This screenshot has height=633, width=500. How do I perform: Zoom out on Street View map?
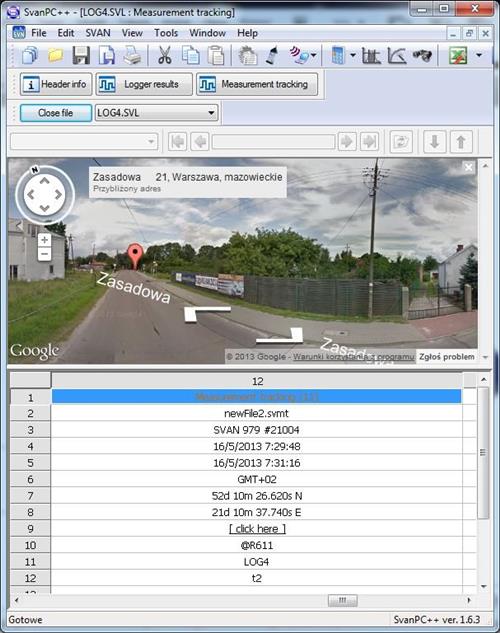pos(44,254)
